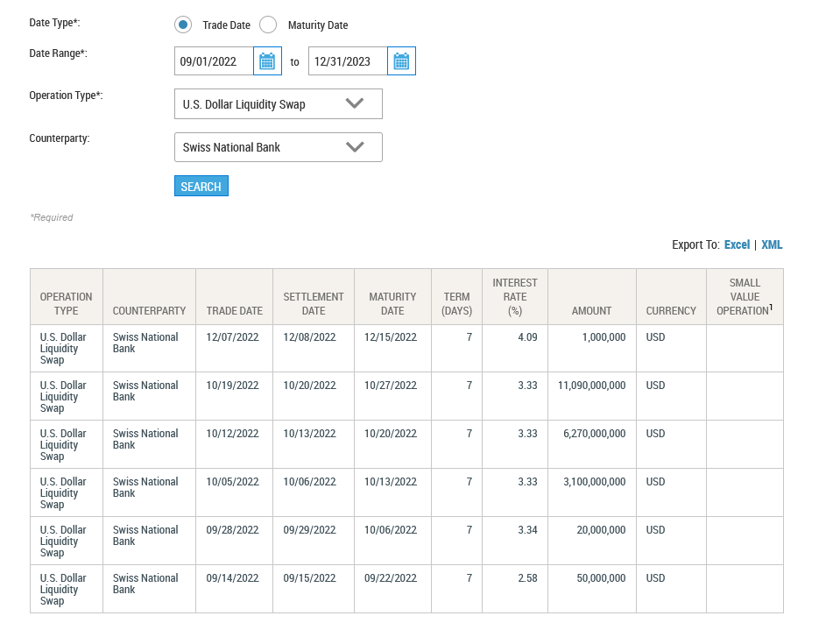Export results to XML
Screen dimensions: 840x630
(772, 244)
